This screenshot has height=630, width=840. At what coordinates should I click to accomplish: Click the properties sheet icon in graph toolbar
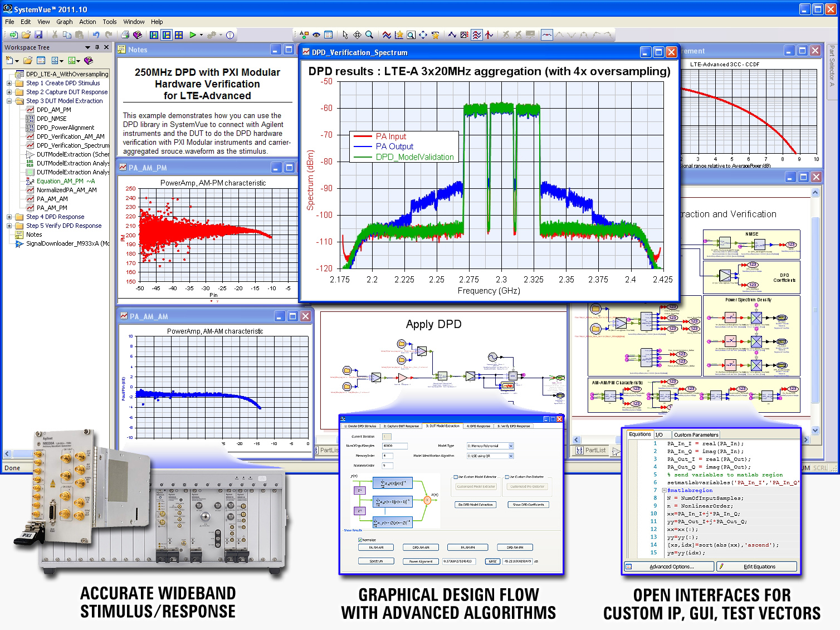coord(329,35)
